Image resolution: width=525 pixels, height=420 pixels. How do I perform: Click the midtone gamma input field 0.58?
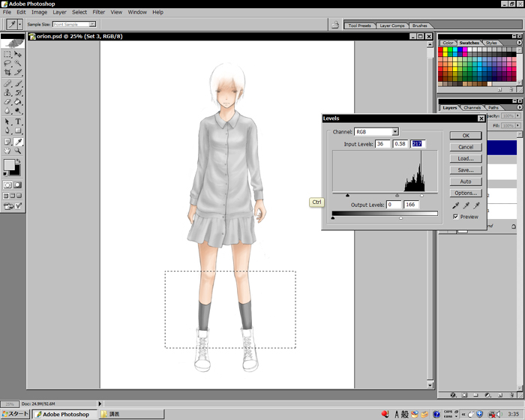pos(400,144)
